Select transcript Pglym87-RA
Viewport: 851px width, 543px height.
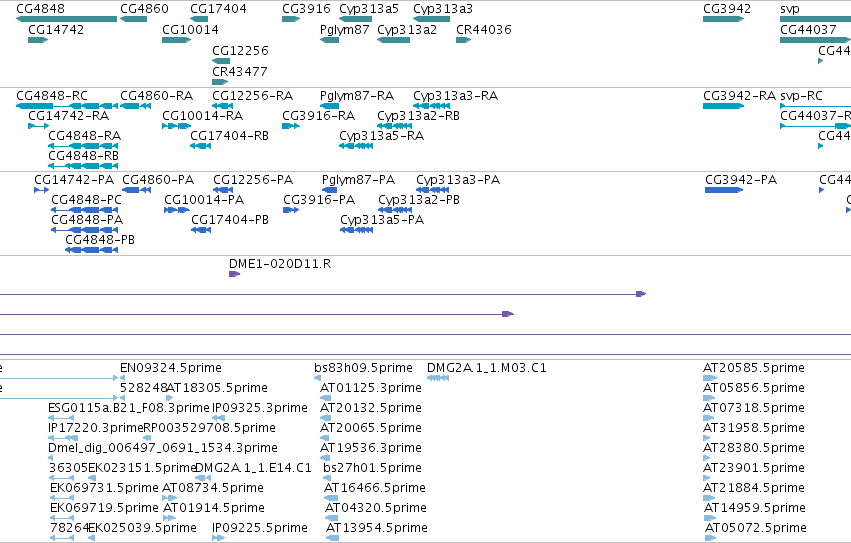(329, 106)
